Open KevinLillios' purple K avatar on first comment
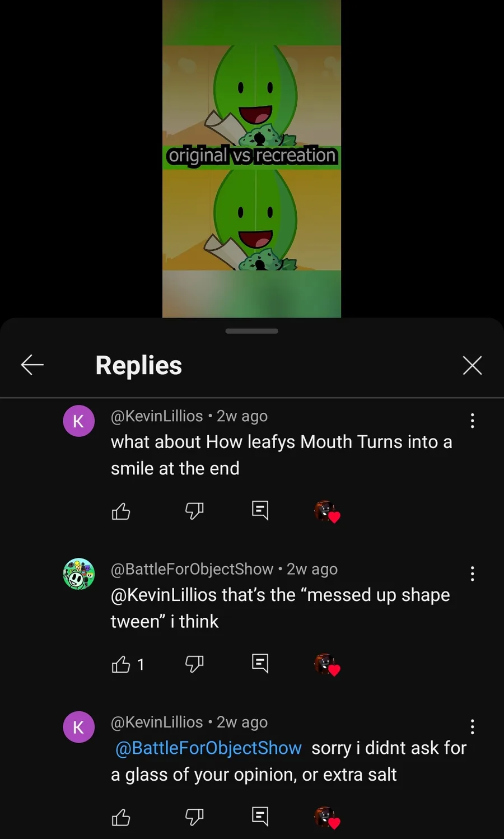Screen dimensions: 504x839 pos(78,421)
